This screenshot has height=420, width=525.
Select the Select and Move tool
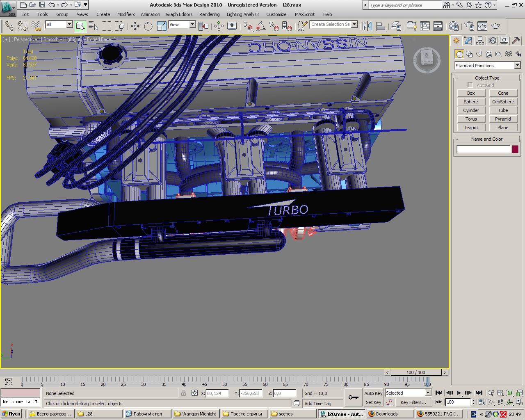pyautogui.click(x=135, y=26)
